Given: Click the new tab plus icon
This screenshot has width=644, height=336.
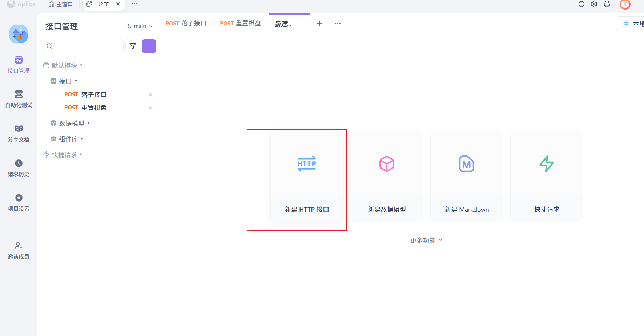Looking at the screenshot, I should 319,23.
